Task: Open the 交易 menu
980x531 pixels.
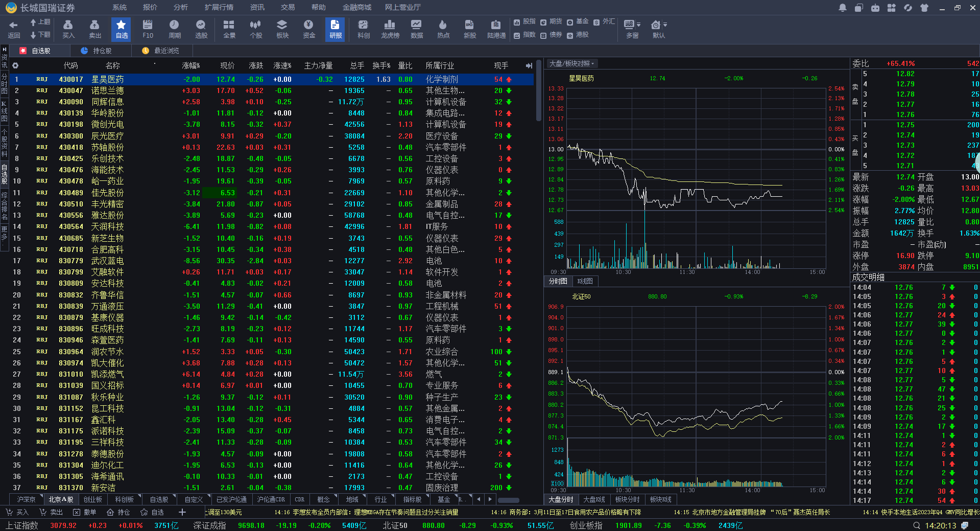Action: click(x=288, y=7)
